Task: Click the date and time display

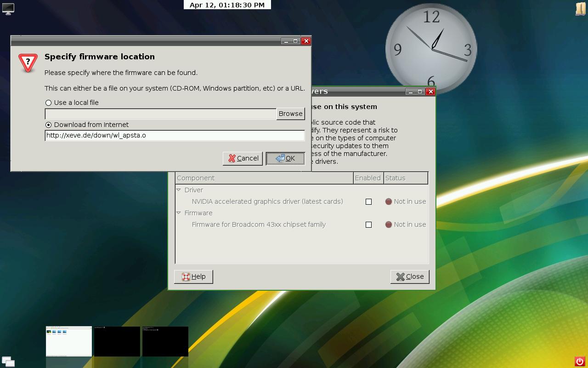Action: [227, 5]
